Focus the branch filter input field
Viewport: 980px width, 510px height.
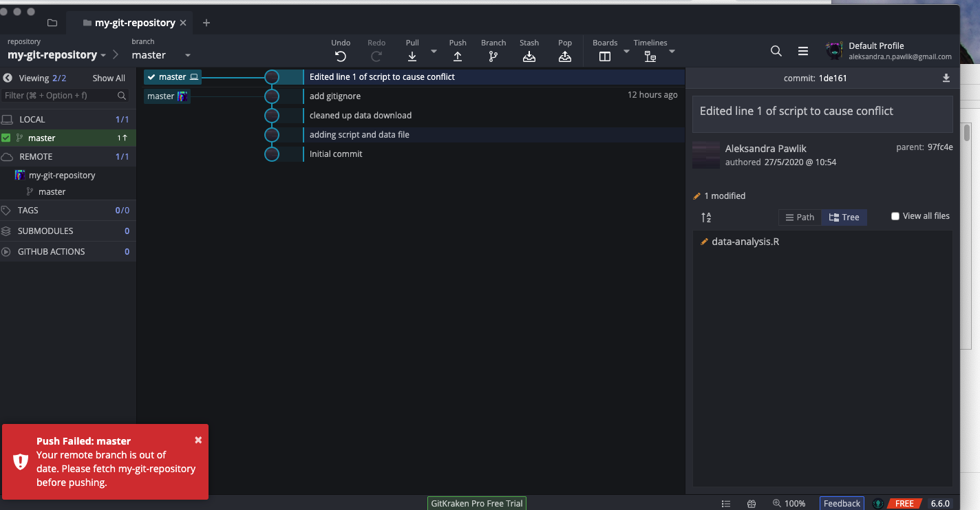[65, 96]
